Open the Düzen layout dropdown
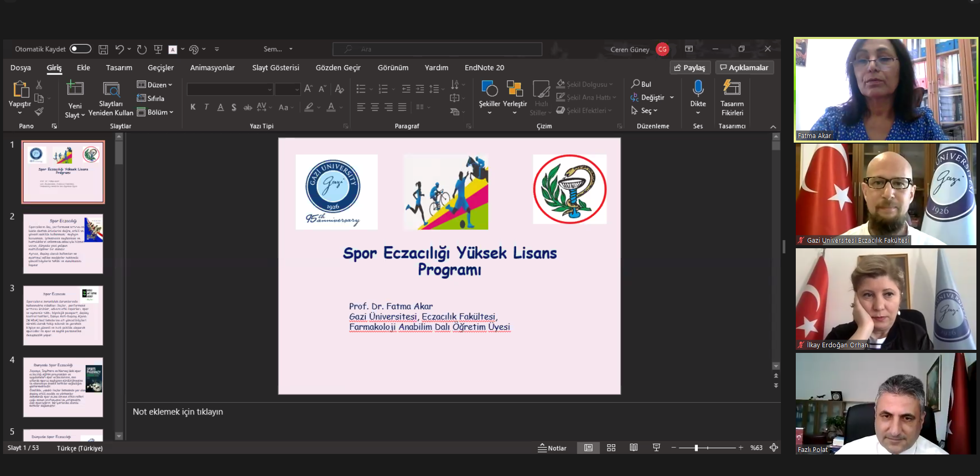 coord(154,85)
